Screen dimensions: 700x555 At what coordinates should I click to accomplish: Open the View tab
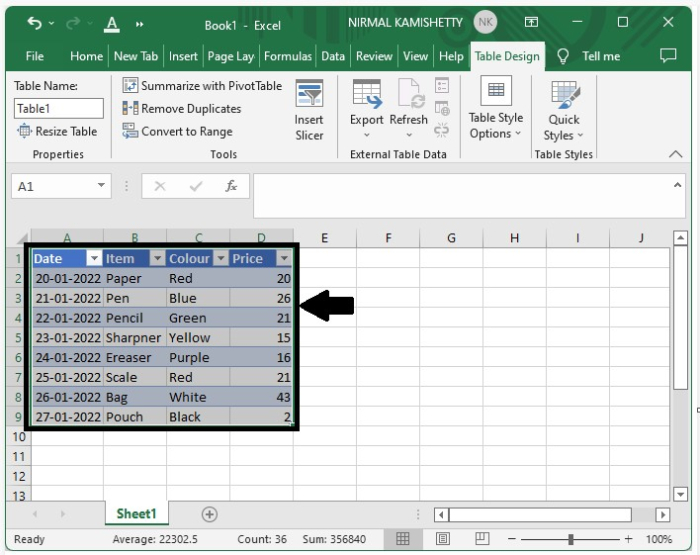pyautogui.click(x=415, y=56)
